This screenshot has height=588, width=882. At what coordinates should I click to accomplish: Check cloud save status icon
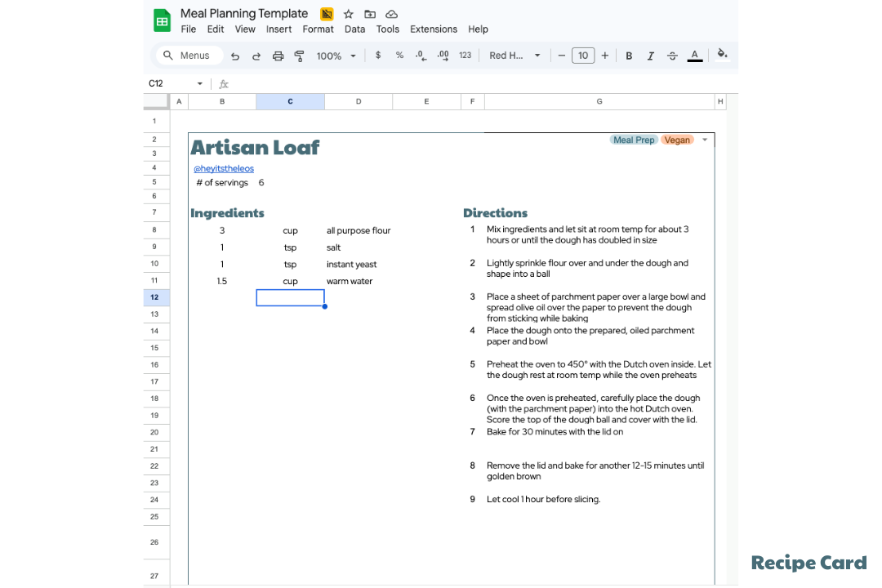[391, 14]
